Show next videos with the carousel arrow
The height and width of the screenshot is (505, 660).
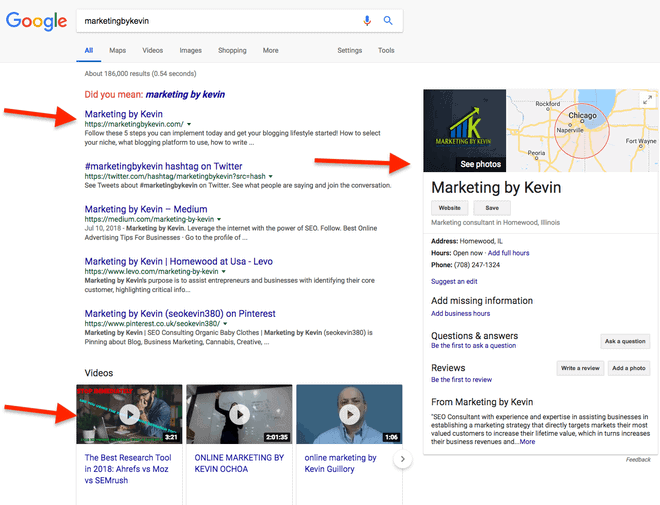403,459
